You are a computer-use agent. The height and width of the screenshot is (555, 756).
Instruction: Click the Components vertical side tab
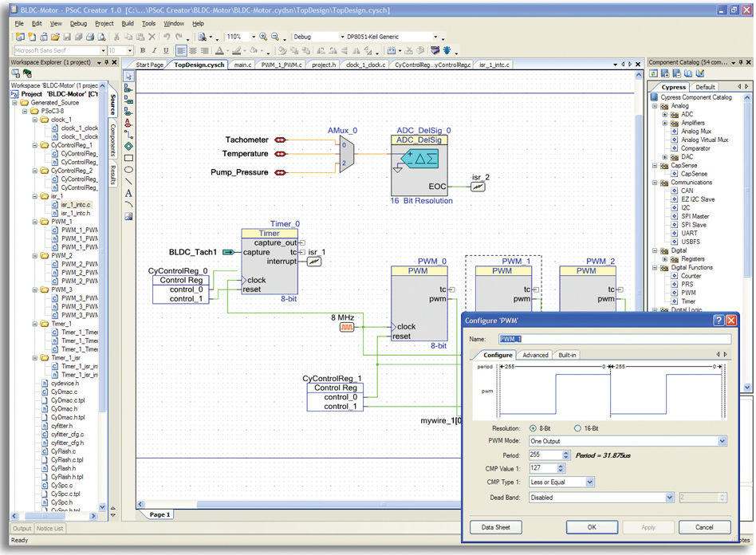coord(112,140)
